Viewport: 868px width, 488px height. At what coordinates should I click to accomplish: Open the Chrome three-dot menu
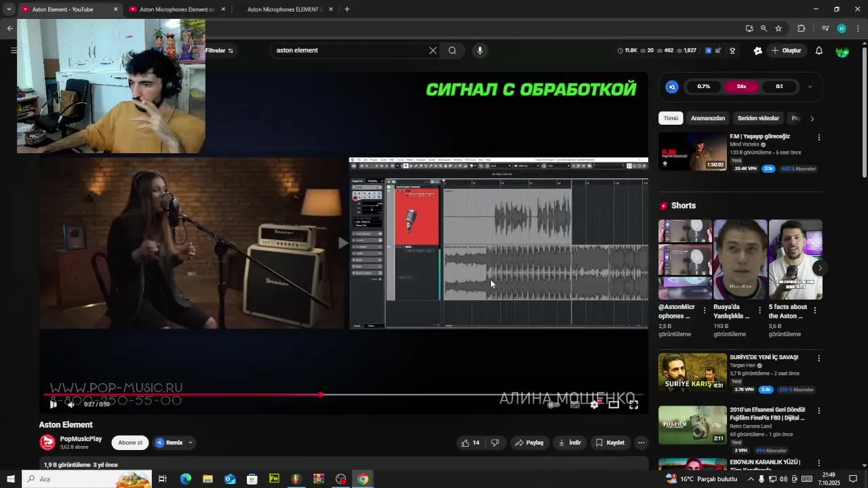point(859,28)
